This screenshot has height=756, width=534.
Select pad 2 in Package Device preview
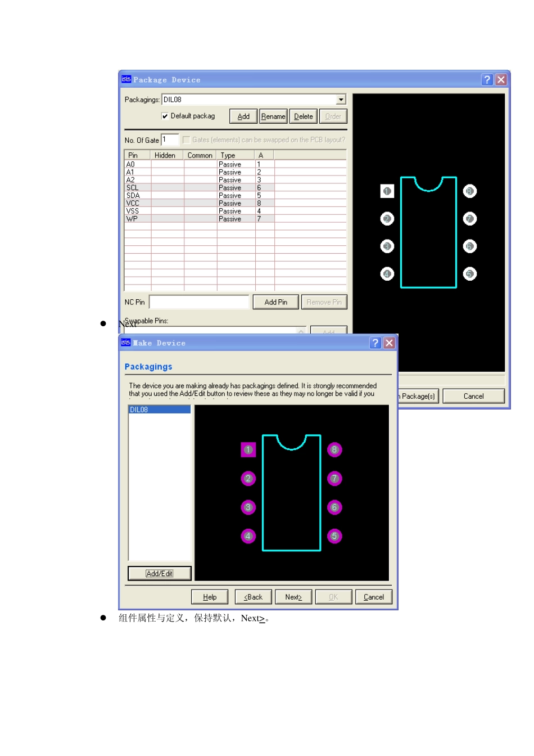pos(387,219)
